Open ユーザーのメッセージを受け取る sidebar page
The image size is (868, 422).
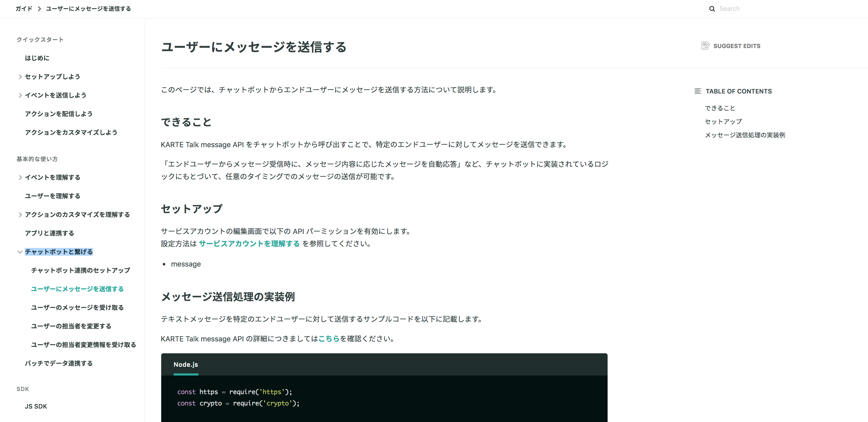(x=77, y=308)
